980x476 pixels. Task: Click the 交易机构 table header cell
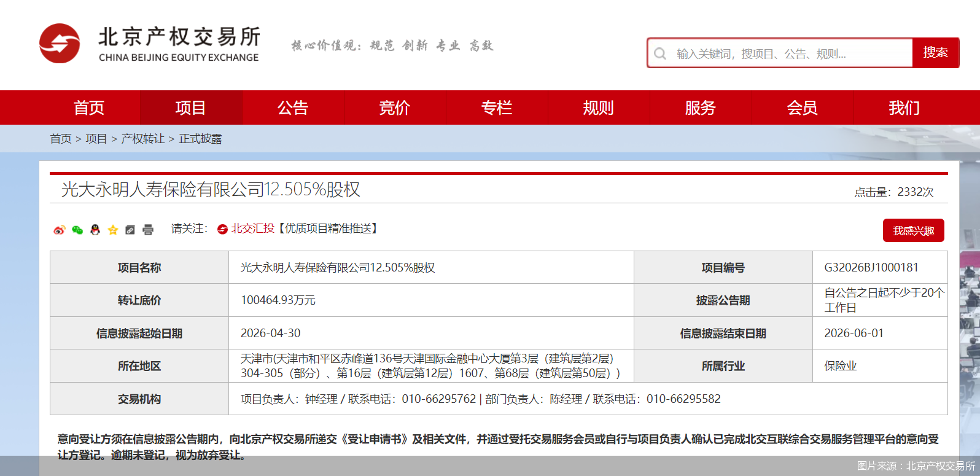(139, 399)
